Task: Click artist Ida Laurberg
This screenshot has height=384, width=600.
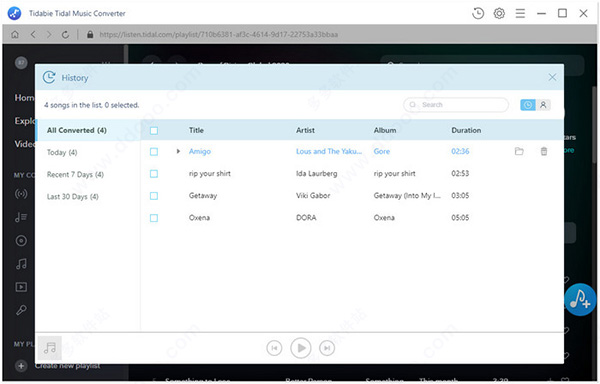Action: [x=316, y=174]
